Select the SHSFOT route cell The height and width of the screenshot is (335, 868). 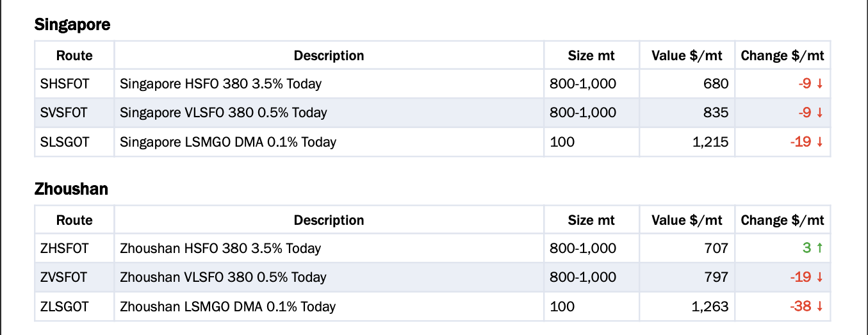(74, 84)
